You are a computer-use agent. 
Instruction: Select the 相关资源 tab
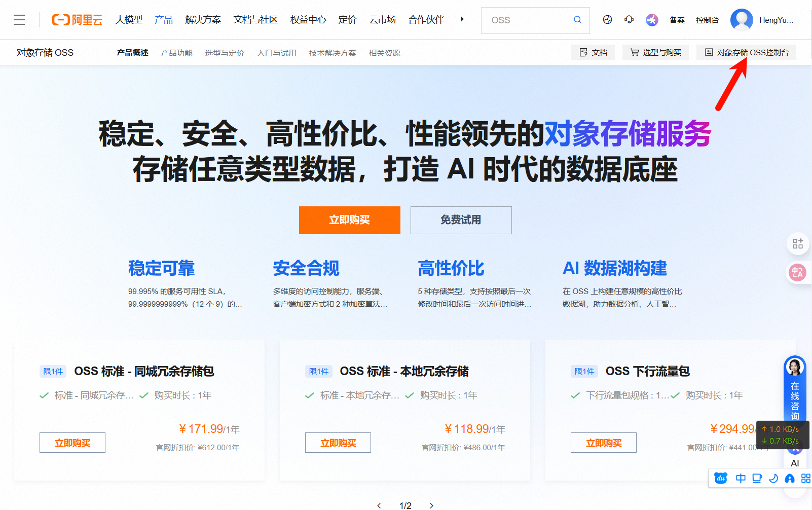[x=385, y=53]
